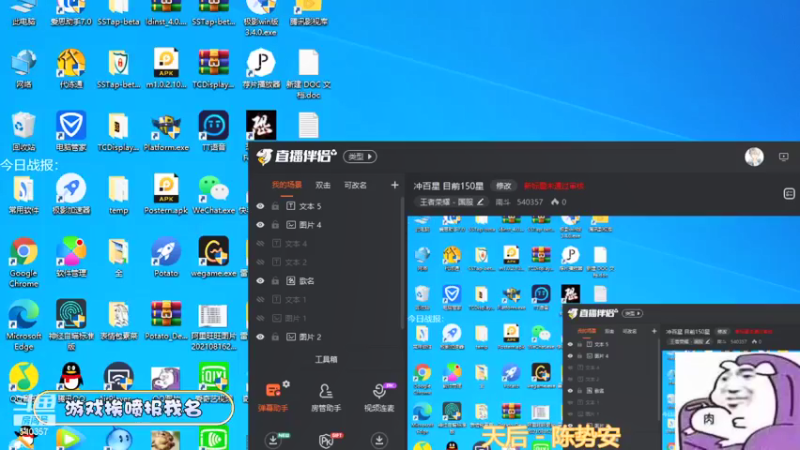Select the 歌名 layer row

[327, 281]
